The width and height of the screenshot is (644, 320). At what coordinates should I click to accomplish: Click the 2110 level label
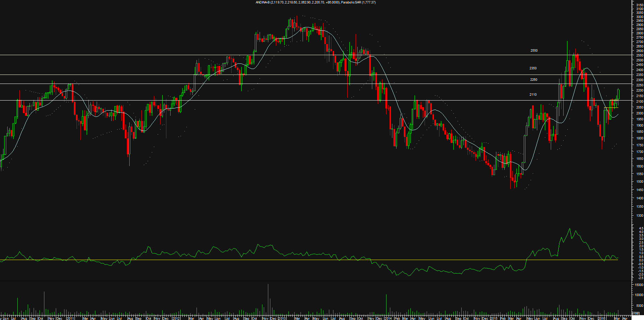(533, 95)
